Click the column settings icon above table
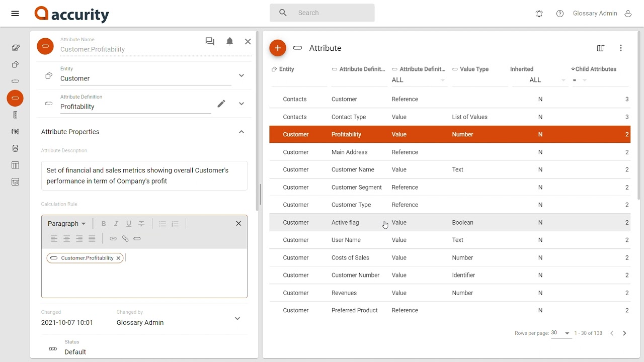 [x=601, y=48]
